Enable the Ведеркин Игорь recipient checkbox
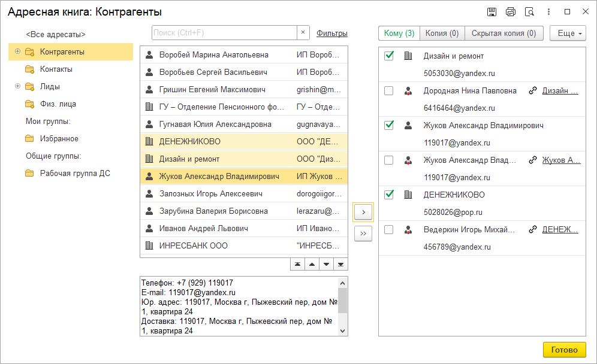This screenshot has height=364, width=597. (x=388, y=229)
